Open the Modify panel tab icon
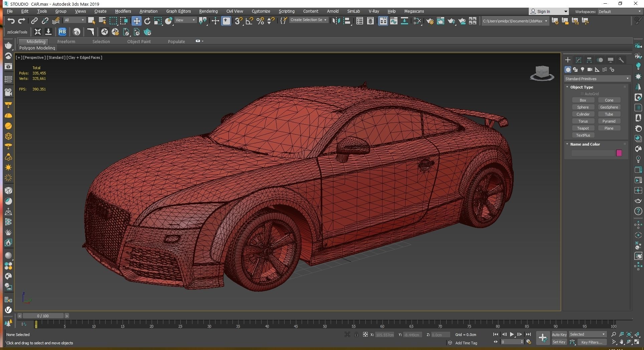The width and height of the screenshot is (644, 350). tap(579, 60)
